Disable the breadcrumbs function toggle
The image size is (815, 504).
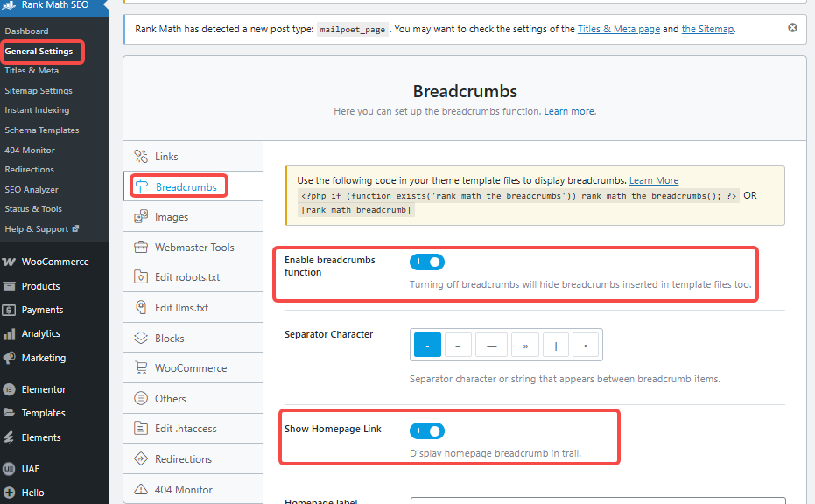pyautogui.click(x=427, y=261)
